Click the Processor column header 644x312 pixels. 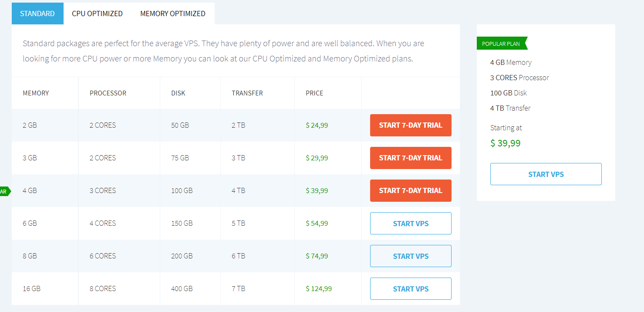tap(108, 93)
